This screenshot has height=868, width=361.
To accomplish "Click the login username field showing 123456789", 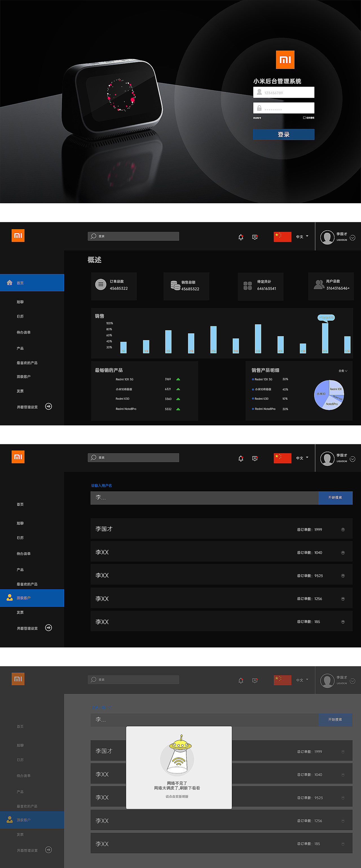I will click(283, 92).
